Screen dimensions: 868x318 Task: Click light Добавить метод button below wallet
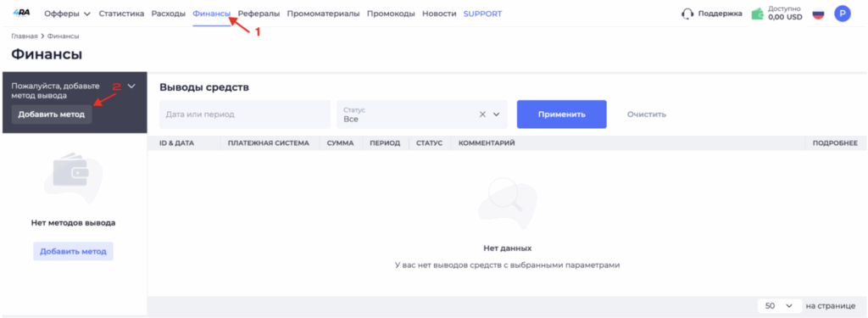coord(73,251)
